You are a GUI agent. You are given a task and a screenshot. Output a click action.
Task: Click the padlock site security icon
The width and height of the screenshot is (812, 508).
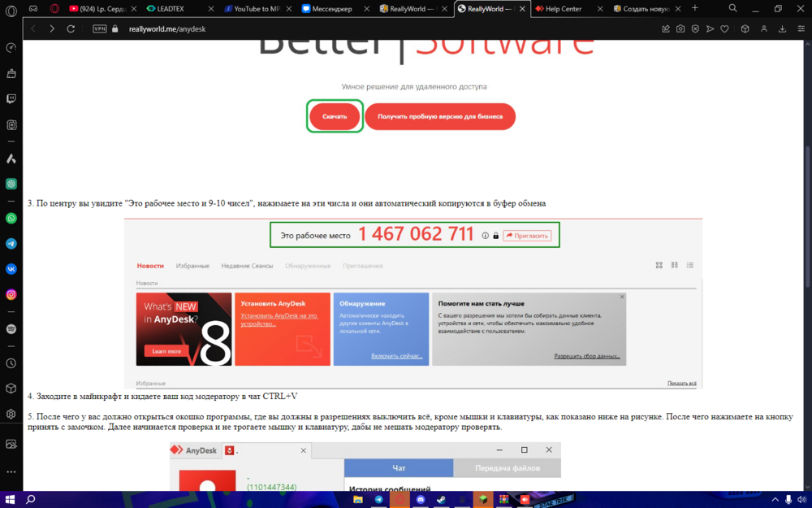[x=115, y=29]
